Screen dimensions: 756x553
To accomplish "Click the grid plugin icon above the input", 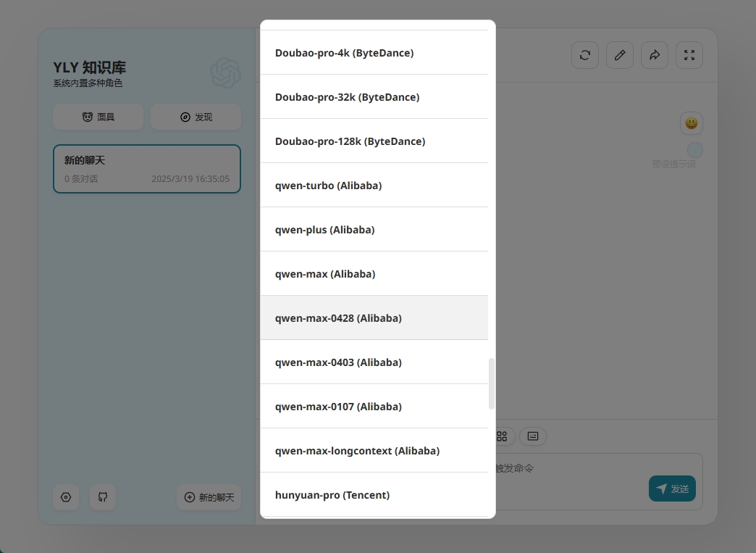I will click(502, 436).
